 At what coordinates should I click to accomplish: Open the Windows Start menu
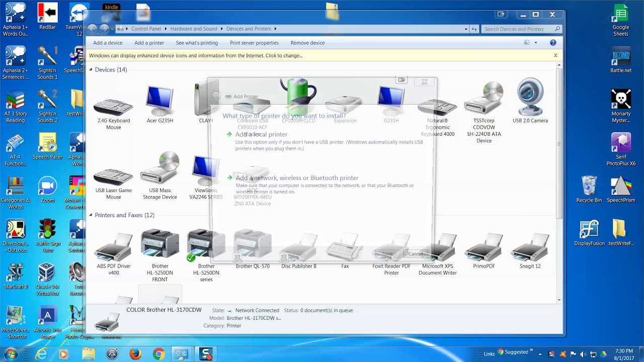click(x=11, y=354)
